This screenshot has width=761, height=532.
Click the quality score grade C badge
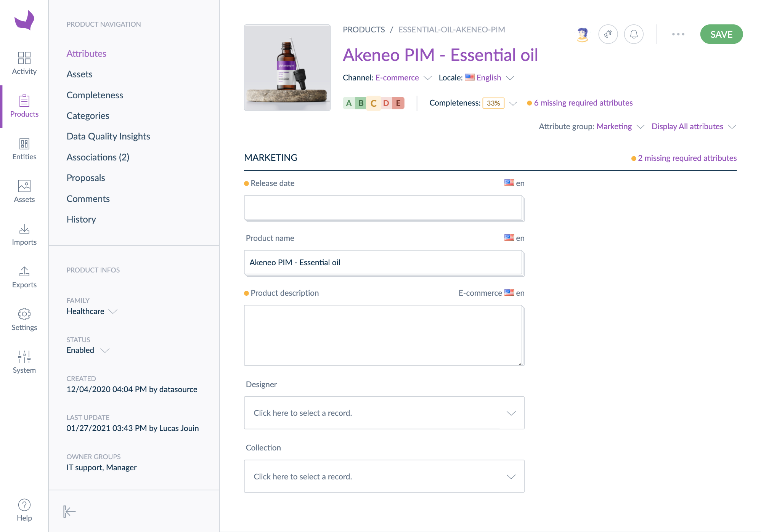pyautogui.click(x=373, y=103)
